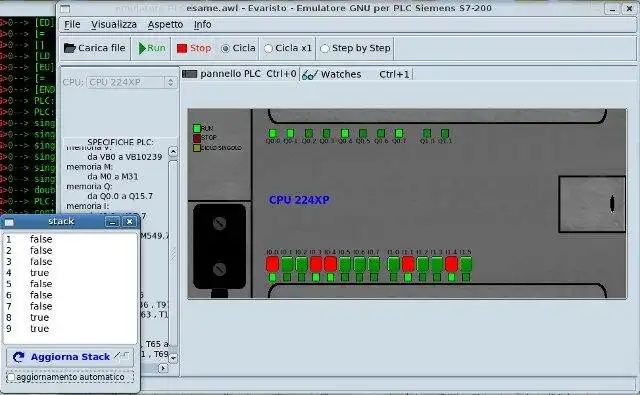Click the Evaristo window menu icon
Image resolution: width=640 pixels, height=395 pixels.
(65, 9)
